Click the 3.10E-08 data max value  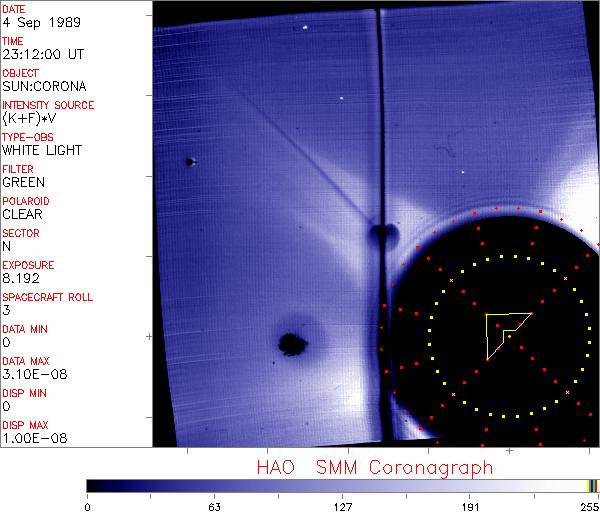click(30, 374)
